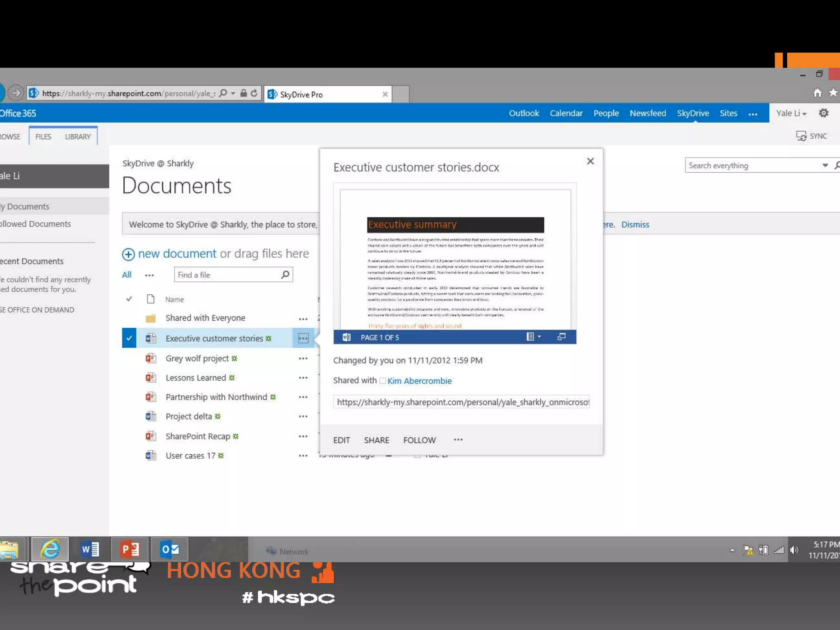Image resolution: width=840 pixels, height=630 pixels.
Task: Click the SHARE button in the callout
Action: point(376,440)
